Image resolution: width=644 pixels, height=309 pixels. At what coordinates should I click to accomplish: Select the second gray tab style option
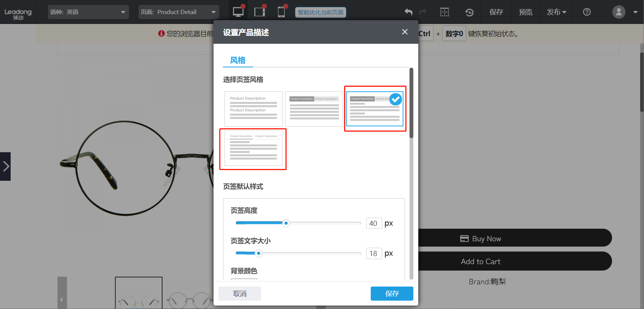pos(314,109)
